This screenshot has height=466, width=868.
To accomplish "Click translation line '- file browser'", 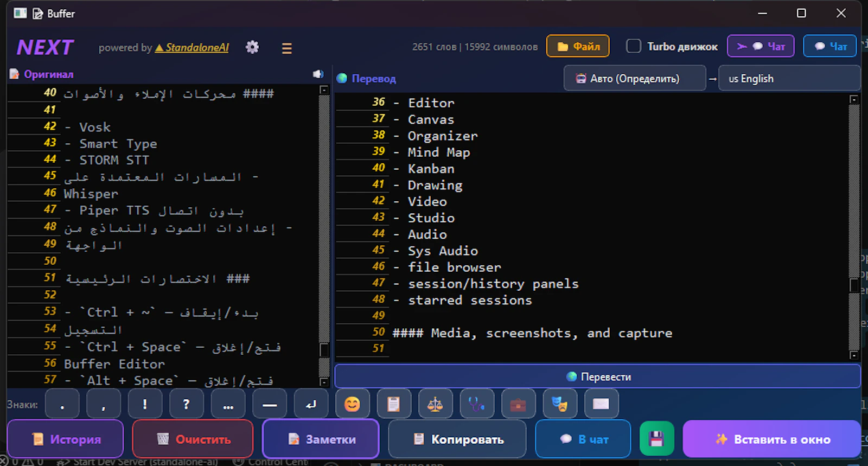I will 447,267.
